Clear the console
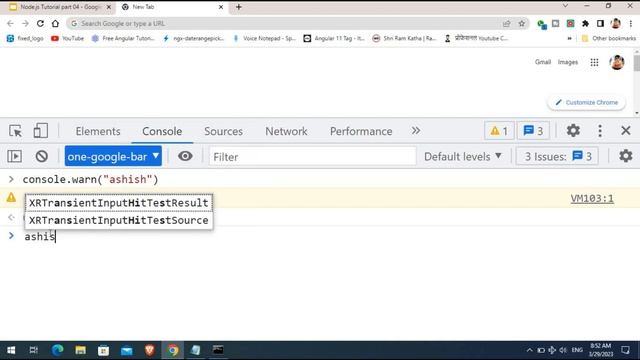 pyautogui.click(x=42, y=156)
